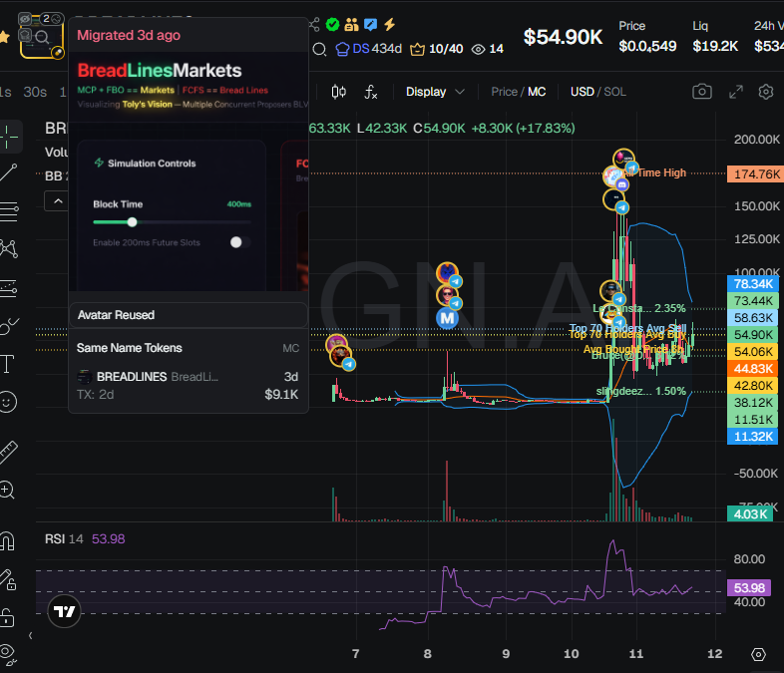Click the blue edit note icon
Viewport: 784px width, 673px height.
370,24
